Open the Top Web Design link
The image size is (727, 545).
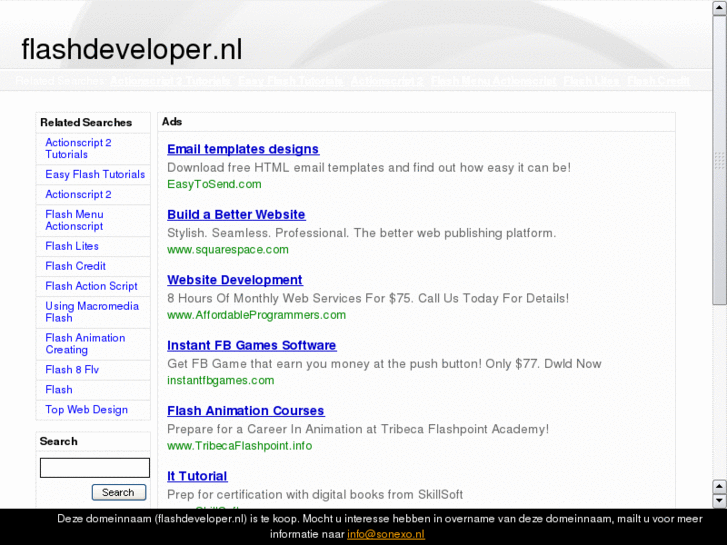click(86, 410)
